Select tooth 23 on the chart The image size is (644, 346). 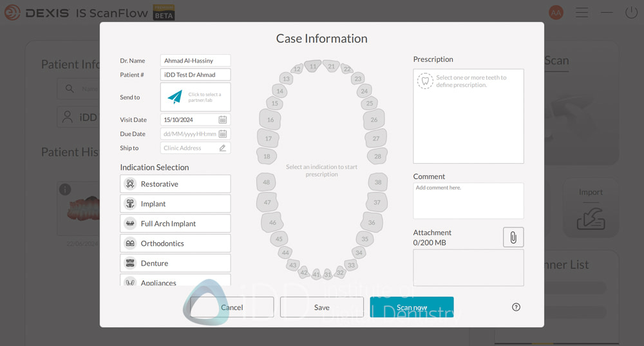(x=358, y=79)
